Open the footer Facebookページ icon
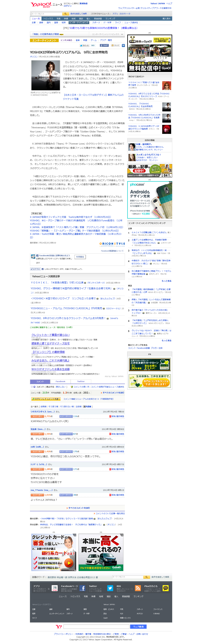This screenshot has width=202, height=644. (x=82, y=588)
